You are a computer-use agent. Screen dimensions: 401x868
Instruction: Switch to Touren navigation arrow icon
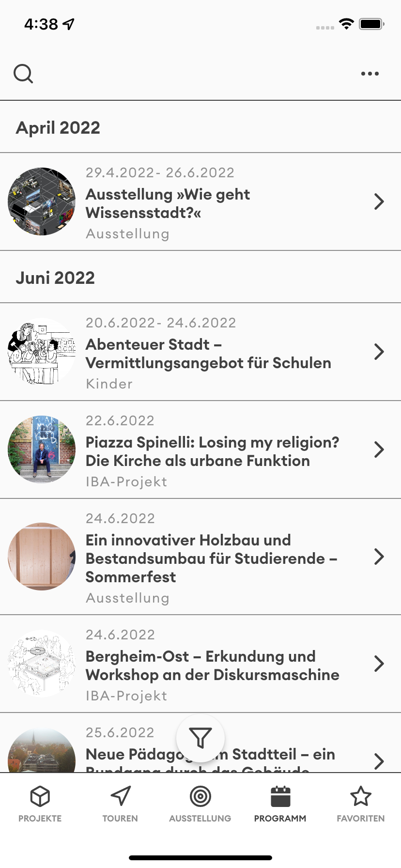tap(120, 796)
